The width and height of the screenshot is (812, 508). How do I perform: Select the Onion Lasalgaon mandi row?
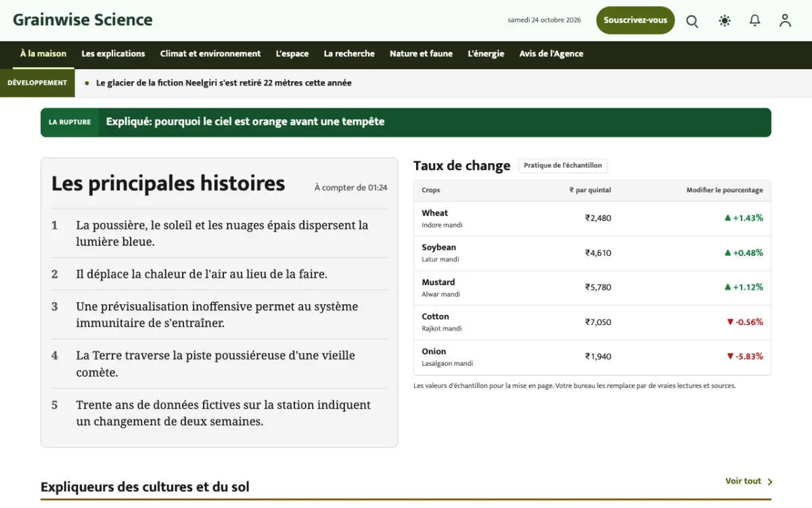tap(592, 357)
